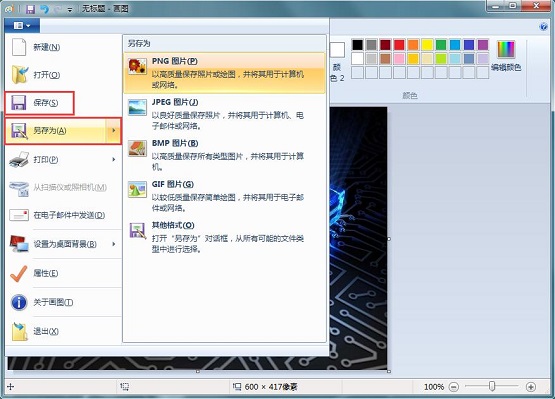
Task: Expand the Print submenu arrow
Action: pyautogui.click(x=114, y=159)
